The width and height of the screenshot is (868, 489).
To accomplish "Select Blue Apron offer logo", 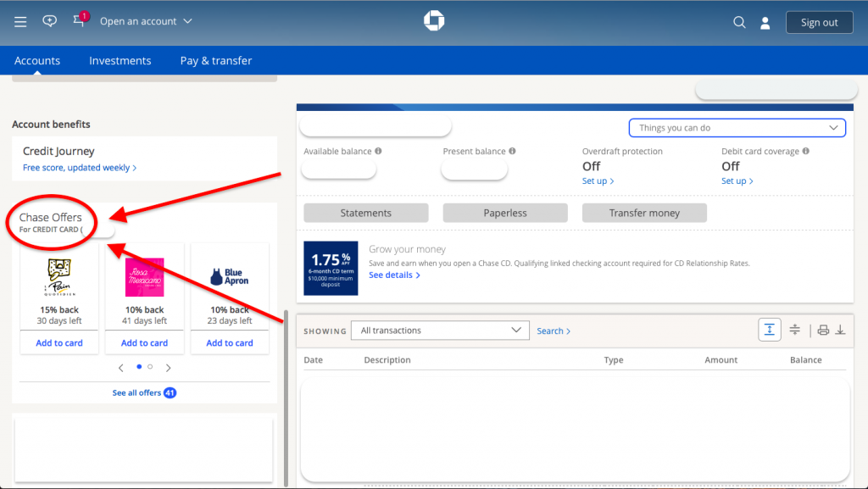I will (230, 276).
